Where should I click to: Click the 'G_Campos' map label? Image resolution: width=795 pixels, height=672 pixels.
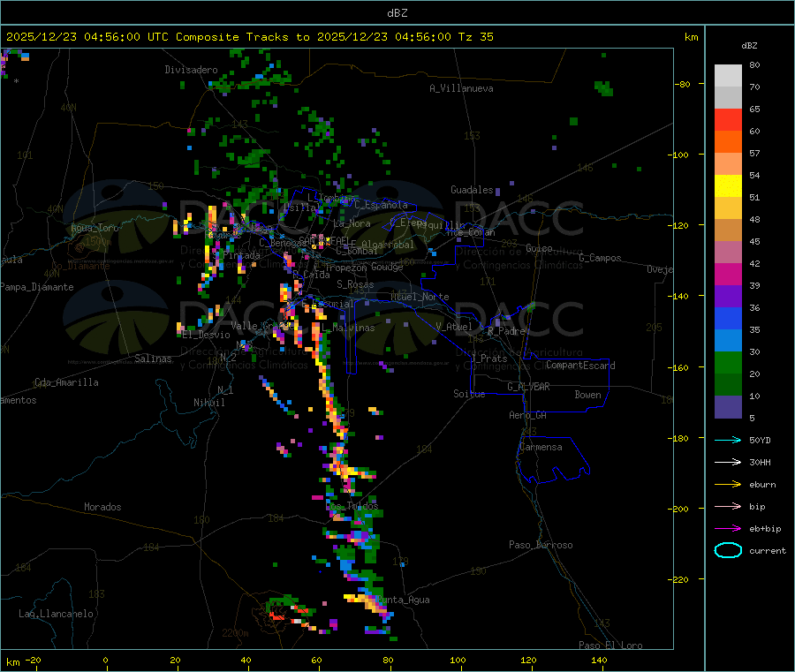point(601,258)
